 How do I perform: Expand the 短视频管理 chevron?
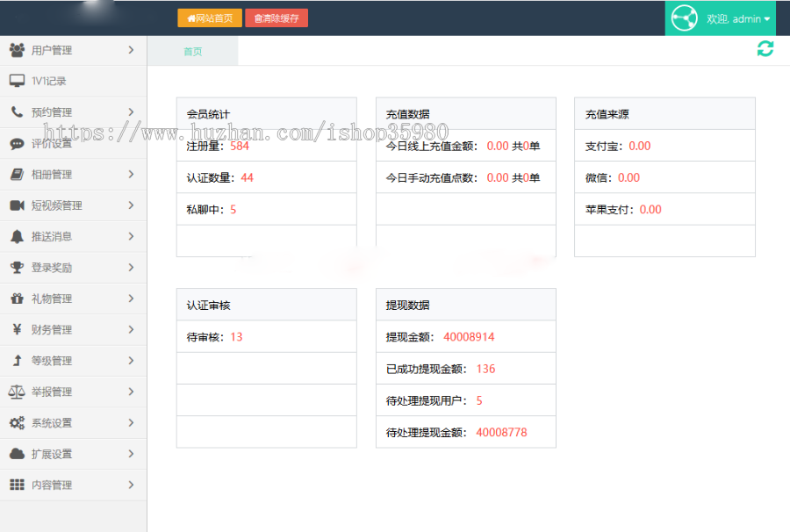point(131,205)
